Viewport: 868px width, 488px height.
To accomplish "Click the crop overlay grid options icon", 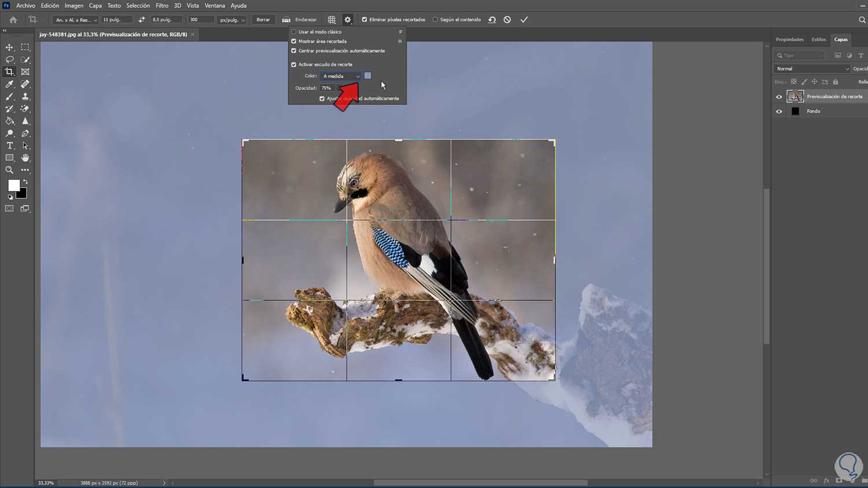I will pyautogui.click(x=332, y=20).
